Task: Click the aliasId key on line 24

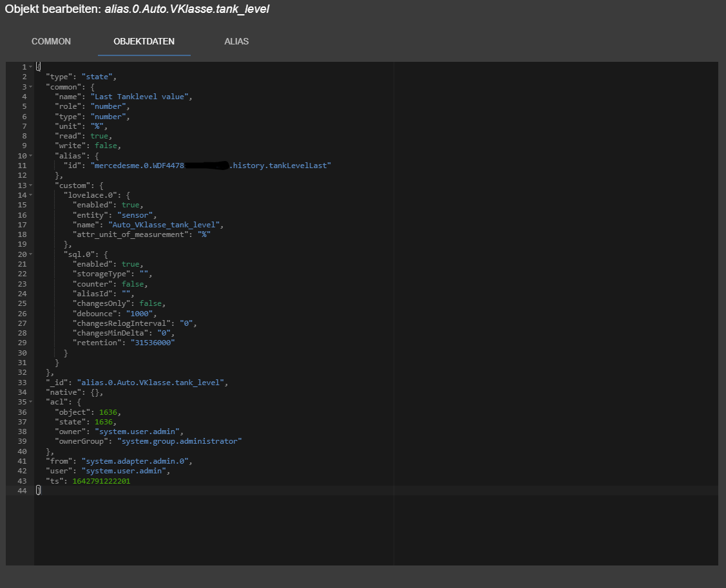Action: click(x=93, y=294)
